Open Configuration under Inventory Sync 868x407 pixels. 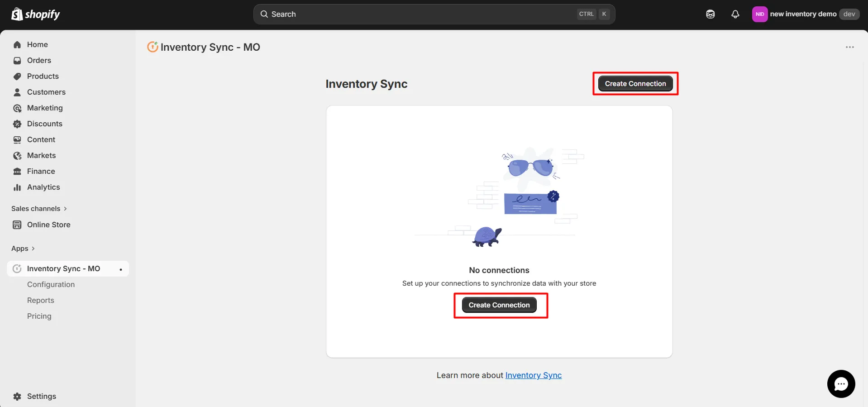pyautogui.click(x=51, y=284)
